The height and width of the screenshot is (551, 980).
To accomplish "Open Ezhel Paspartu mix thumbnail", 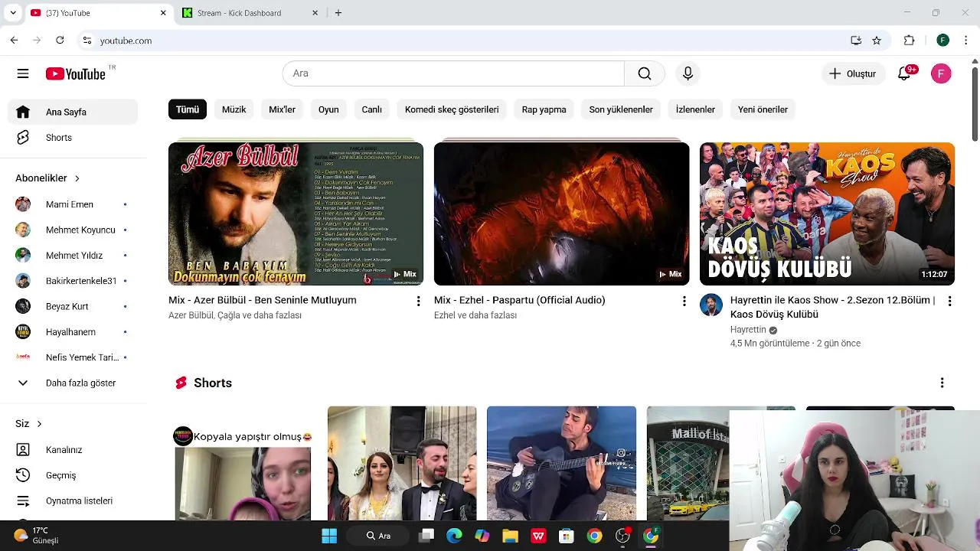I will tap(561, 214).
